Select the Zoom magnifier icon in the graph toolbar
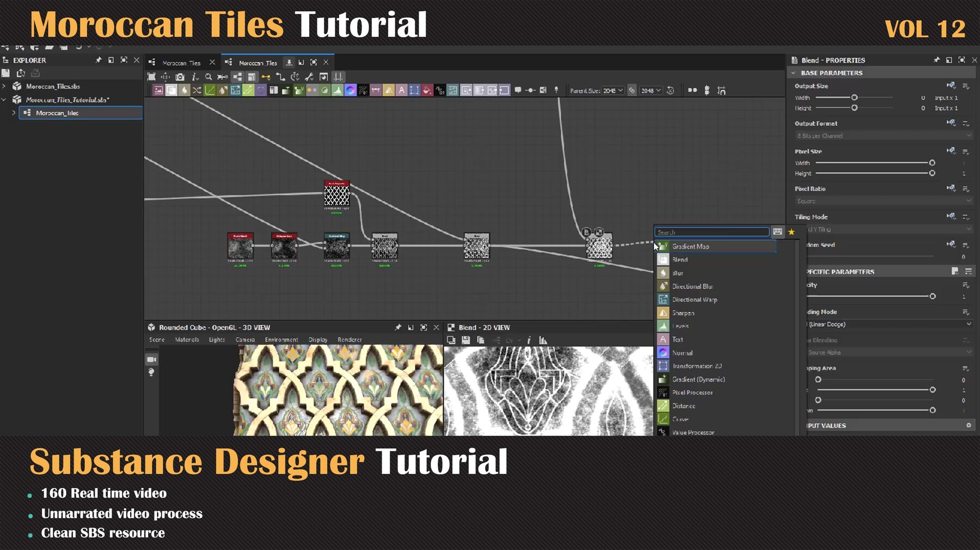Viewport: 980px width, 550px height. click(209, 77)
